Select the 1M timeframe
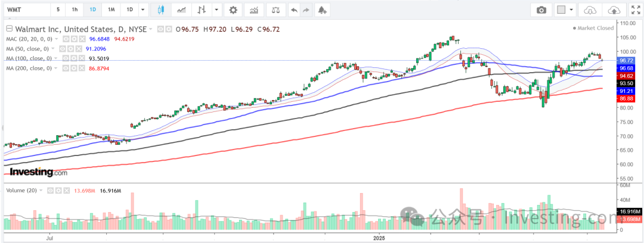 pos(112,10)
